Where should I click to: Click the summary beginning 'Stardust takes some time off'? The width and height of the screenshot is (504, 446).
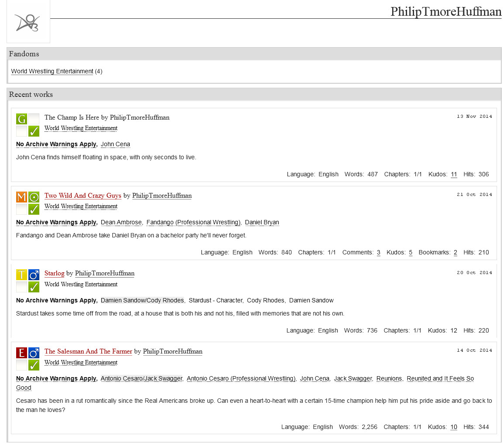coord(180,313)
